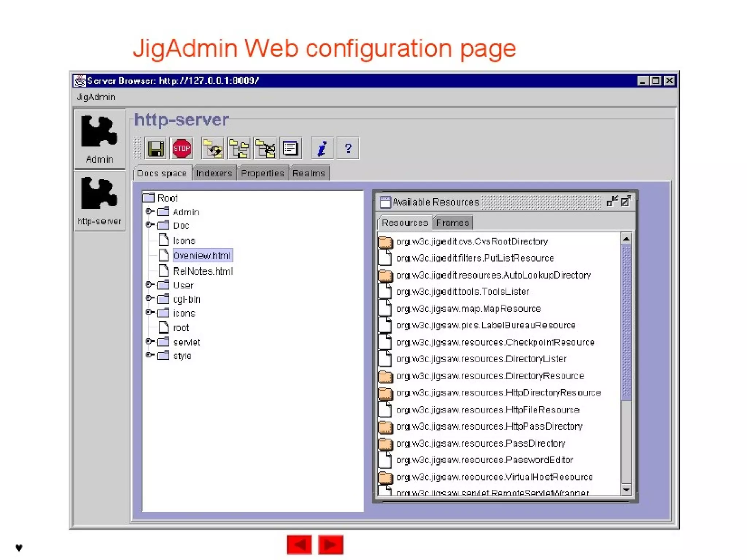Expand the style folder node
The height and width of the screenshot is (560, 747).
tap(150, 355)
